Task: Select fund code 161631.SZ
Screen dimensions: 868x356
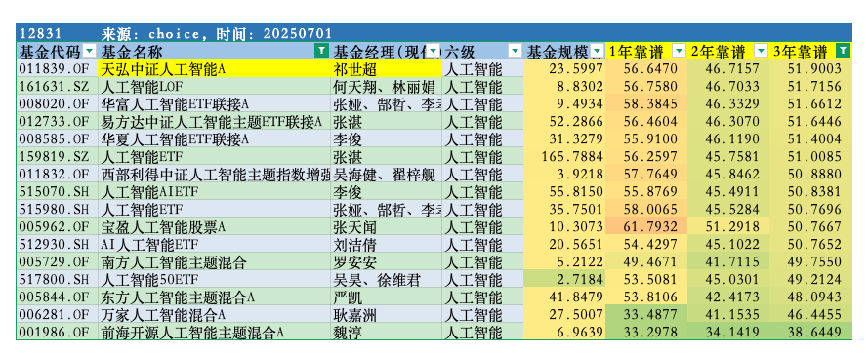Action: pos(58,87)
